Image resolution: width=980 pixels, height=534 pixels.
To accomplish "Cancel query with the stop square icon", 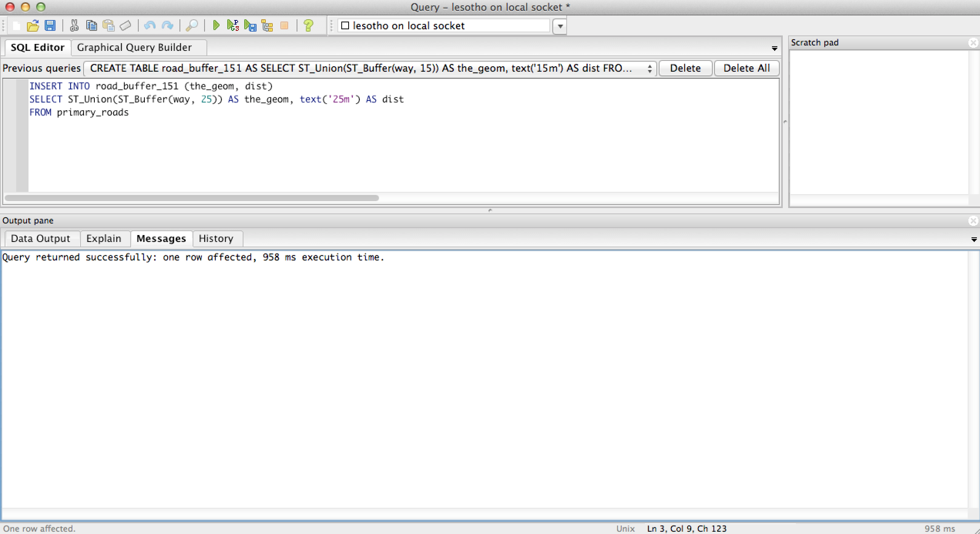I will pyautogui.click(x=284, y=26).
